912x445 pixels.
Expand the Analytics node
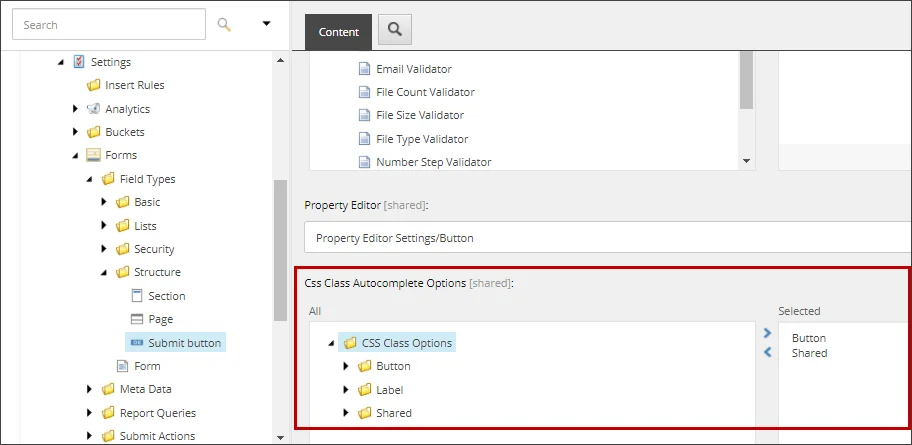tap(75, 108)
